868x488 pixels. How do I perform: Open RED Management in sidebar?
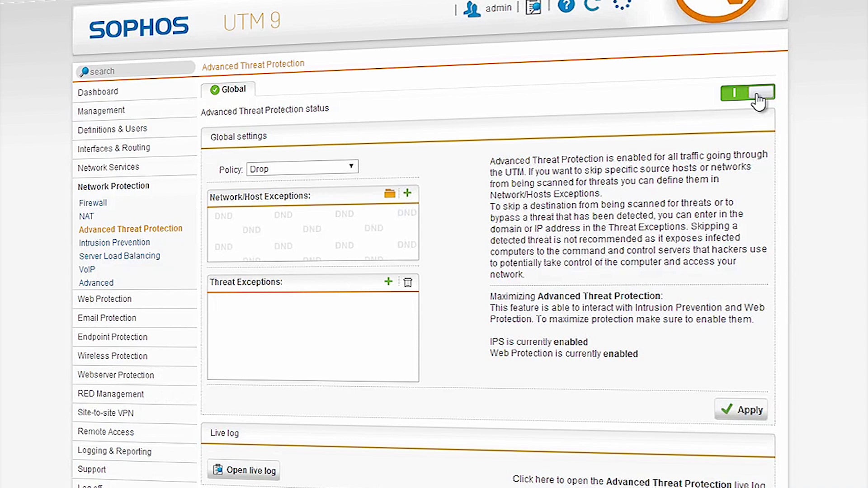pos(110,394)
